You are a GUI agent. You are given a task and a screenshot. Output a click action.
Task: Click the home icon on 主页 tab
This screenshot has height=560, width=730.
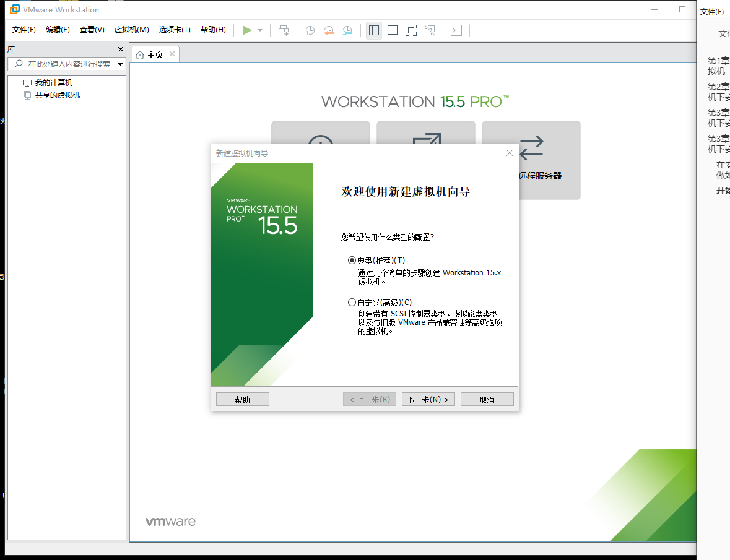(x=140, y=55)
